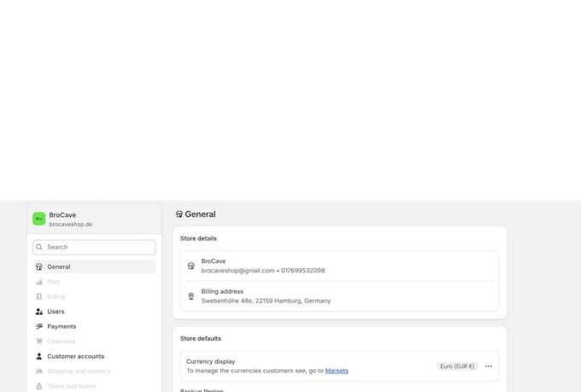Image resolution: width=581 pixels, height=392 pixels.
Task: Open the Billing address row
Action: click(x=339, y=296)
